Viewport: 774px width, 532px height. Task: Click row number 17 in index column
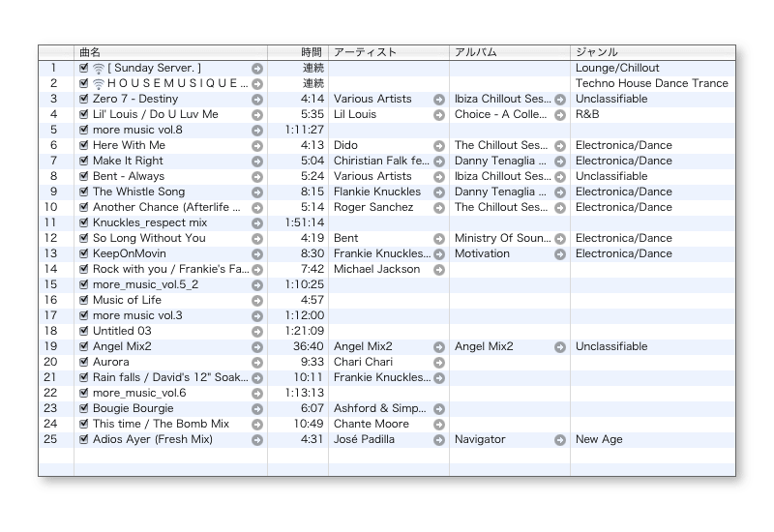(x=51, y=315)
